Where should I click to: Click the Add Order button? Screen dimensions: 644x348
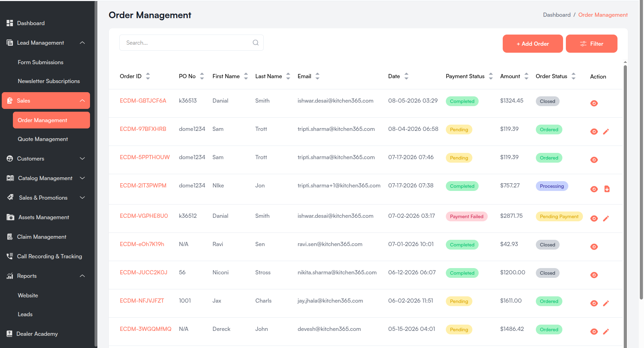(x=533, y=44)
